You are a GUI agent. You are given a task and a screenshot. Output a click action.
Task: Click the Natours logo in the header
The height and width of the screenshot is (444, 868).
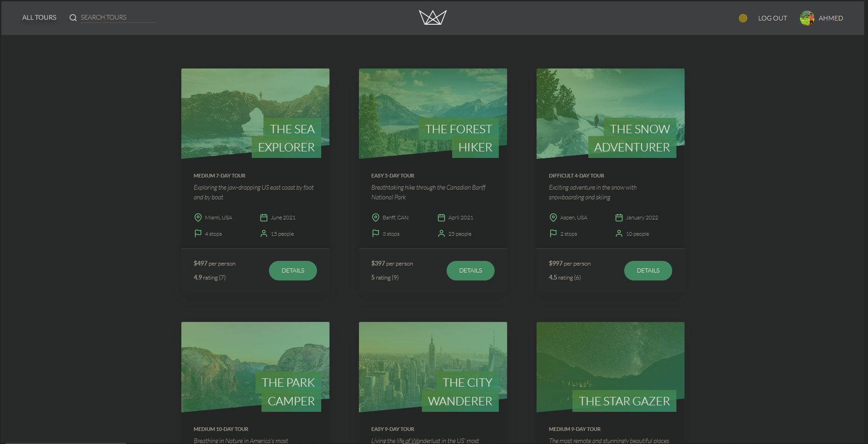433,17
